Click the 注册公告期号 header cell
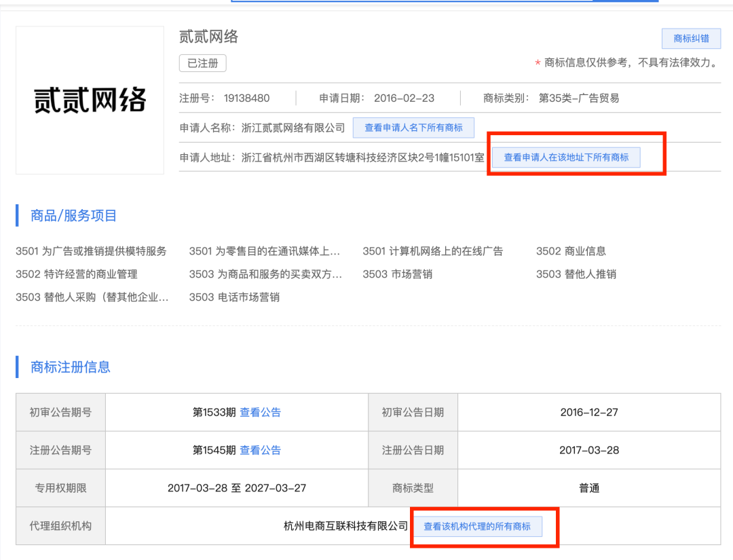The width and height of the screenshot is (733, 560). pyautogui.click(x=61, y=450)
